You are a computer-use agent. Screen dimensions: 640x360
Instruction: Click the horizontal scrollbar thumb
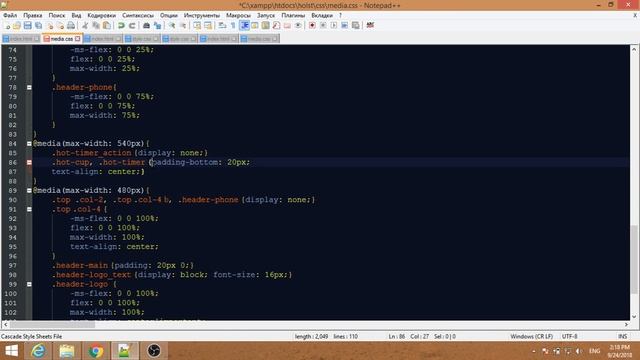pos(52,324)
